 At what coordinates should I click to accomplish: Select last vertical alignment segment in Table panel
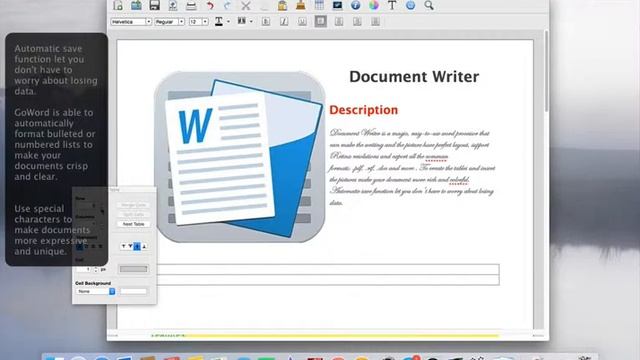pyautogui.click(x=144, y=246)
